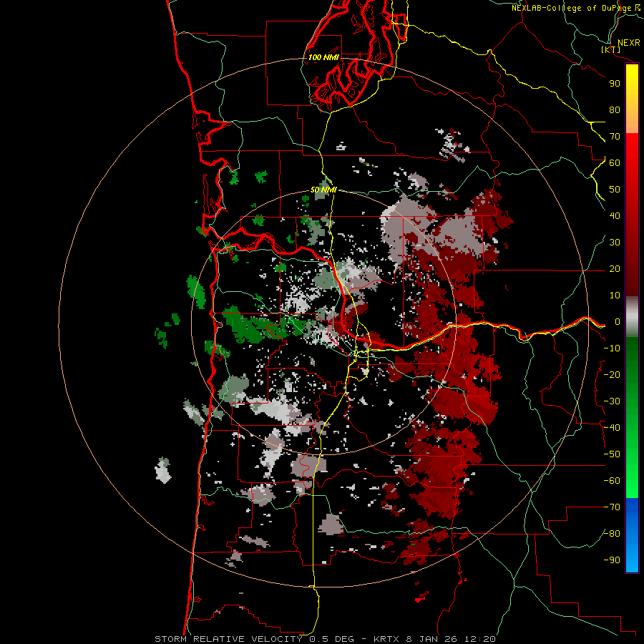Click the -40 value on the velocity scale
The image size is (644, 644).
(x=612, y=428)
